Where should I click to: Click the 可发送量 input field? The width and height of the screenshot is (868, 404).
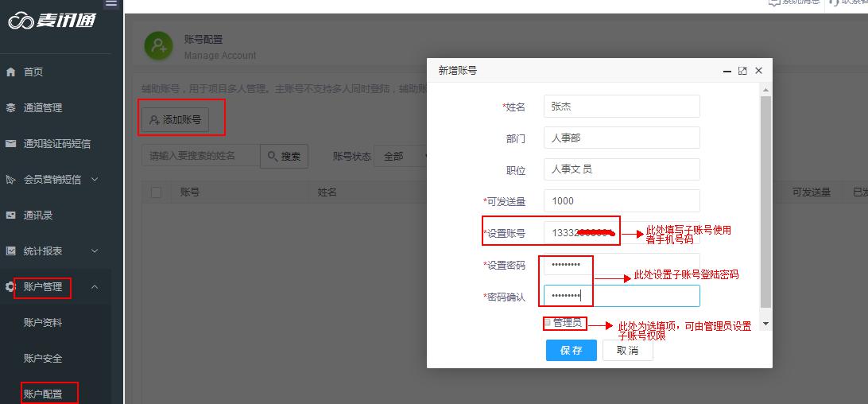pos(622,201)
